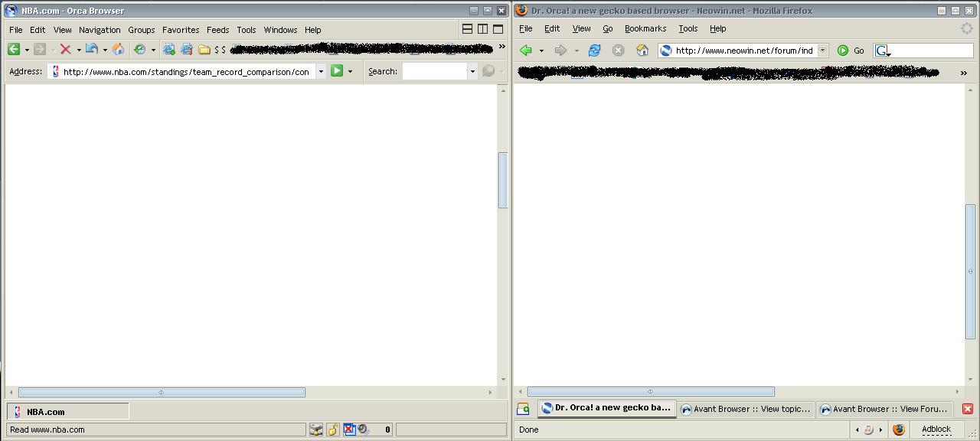Open the Orca address bar history dropdown
Image resolution: width=980 pixels, height=441 pixels.
(319, 70)
